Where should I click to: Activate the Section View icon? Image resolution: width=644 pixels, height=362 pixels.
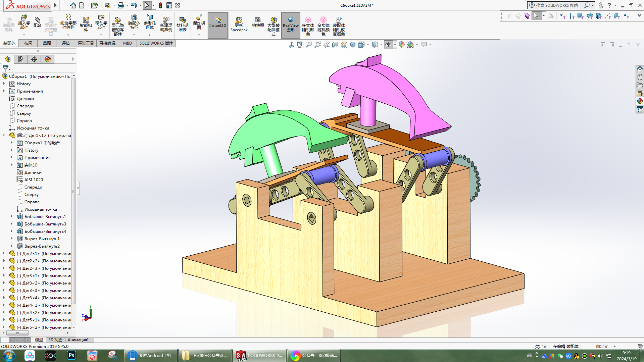click(x=335, y=45)
